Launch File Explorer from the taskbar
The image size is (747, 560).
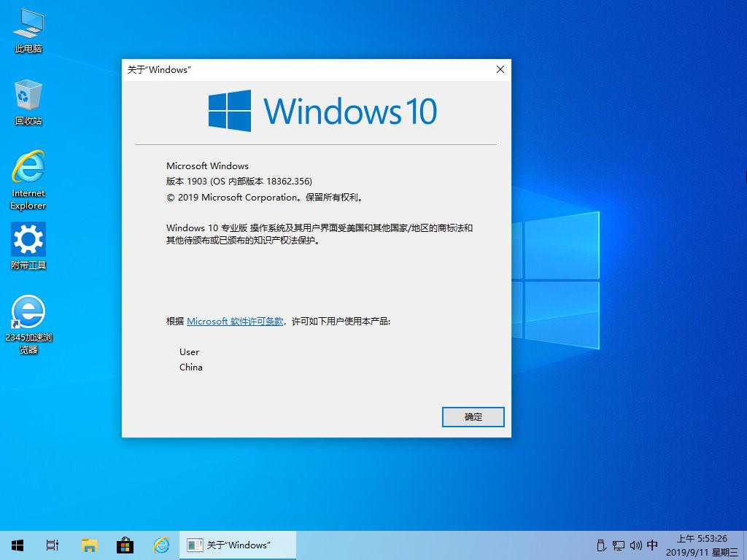[89, 545]
